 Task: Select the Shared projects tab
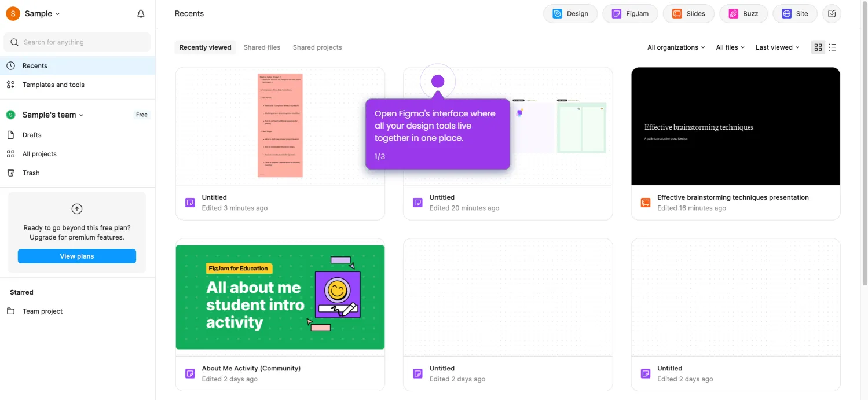(x=317, y=47)
